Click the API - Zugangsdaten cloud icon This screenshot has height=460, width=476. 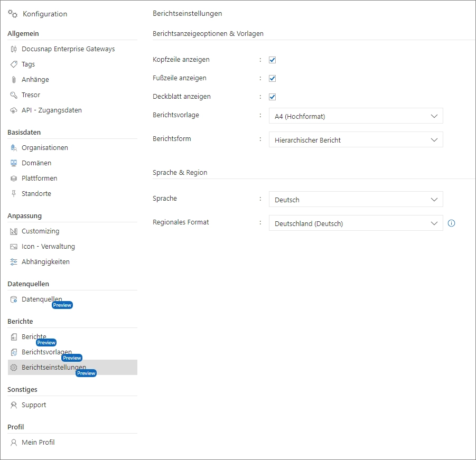tap(14, 110)
